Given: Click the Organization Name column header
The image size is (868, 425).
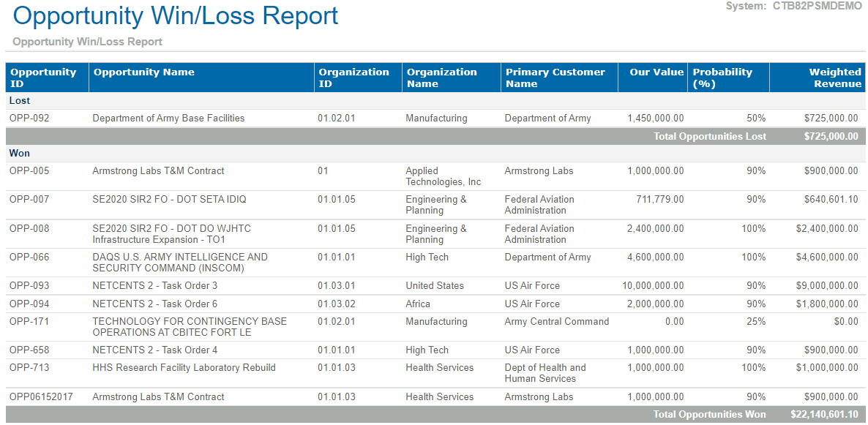Looking at the screenshot, I should 442,78.
